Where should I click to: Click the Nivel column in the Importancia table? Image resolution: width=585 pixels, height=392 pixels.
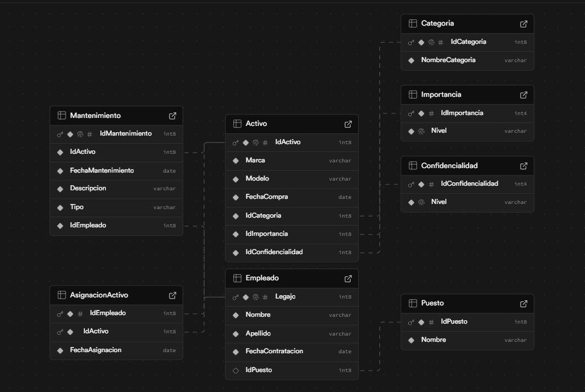click(438, 130)
